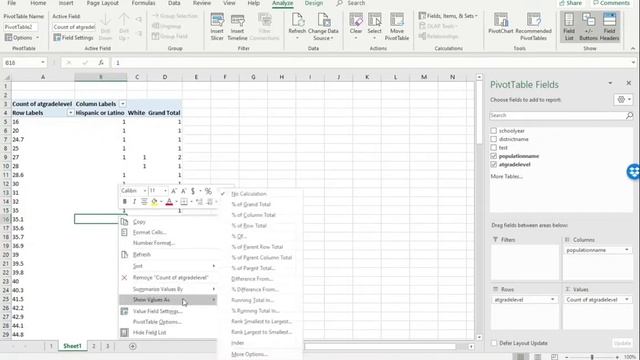Viewport: 640px width, 360px height.
Task: Click the dollar accounting format icon
Action: (x=193, y=191)
